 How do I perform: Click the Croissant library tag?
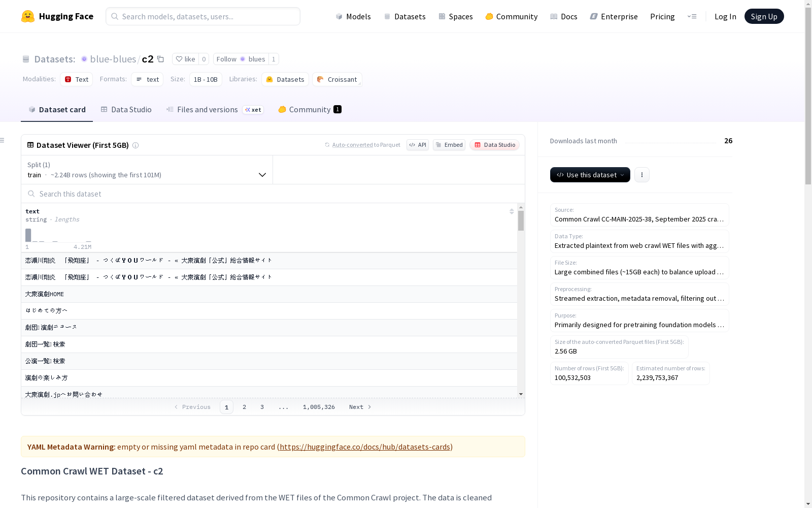pyautogui.click(x=337, y=79)
